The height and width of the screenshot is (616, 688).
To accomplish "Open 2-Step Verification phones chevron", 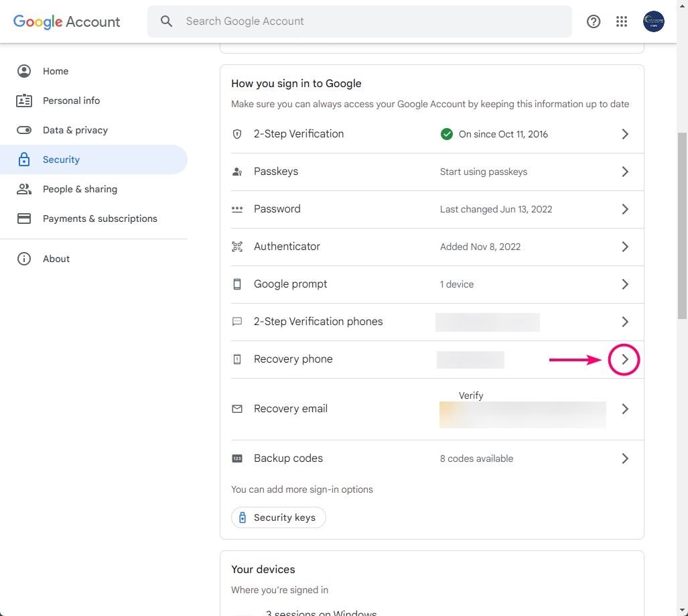I will (625, 322).
